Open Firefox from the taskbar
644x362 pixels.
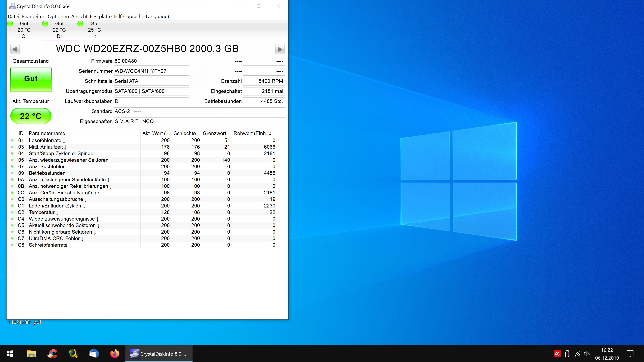pos(115,353)
